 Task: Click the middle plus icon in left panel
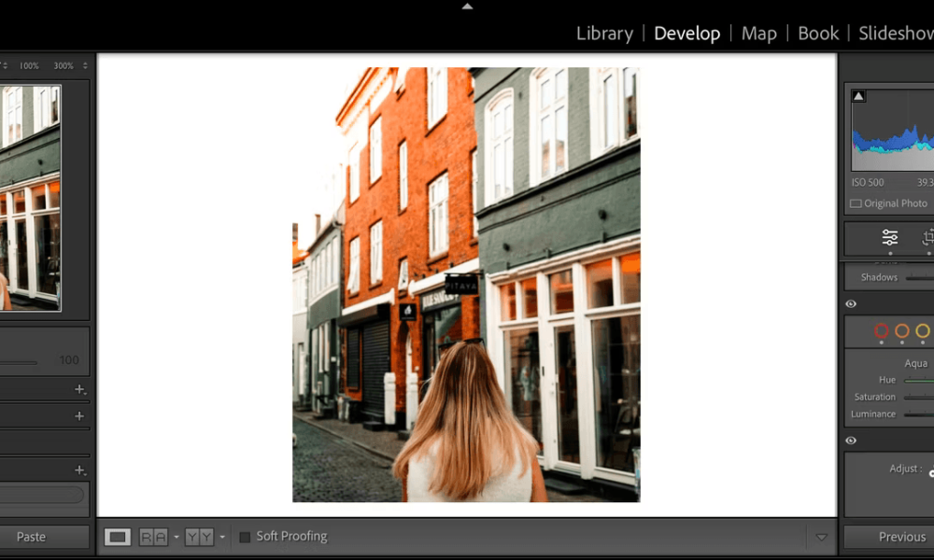[79, 416]
